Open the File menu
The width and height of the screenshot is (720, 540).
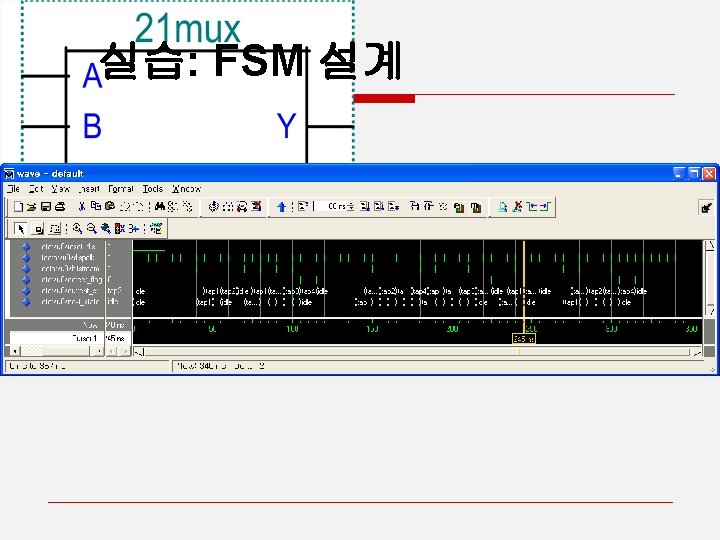click(x=13, y=189)
